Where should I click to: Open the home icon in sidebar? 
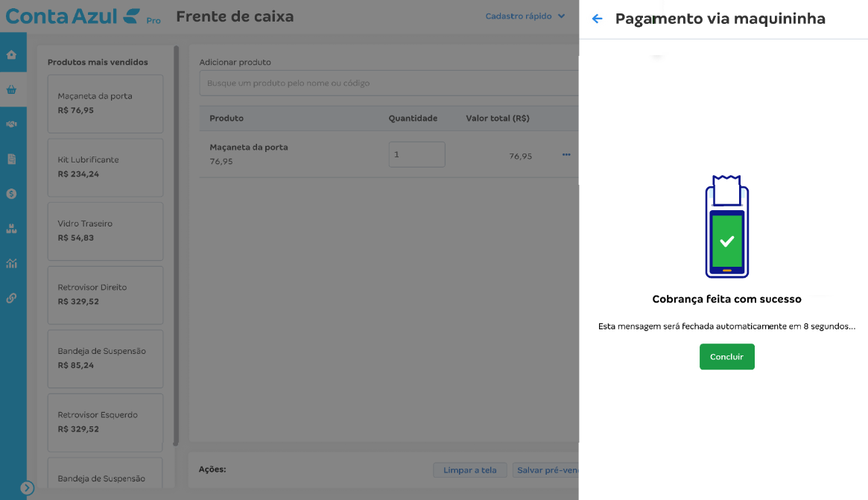coord(12,54)
